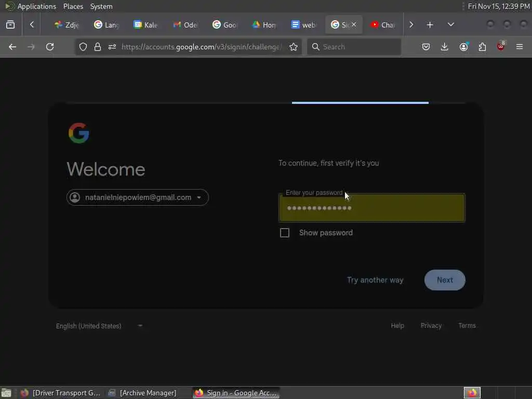Switch to the web Docs tab
532x399 pixels.
tap(303, 25)
